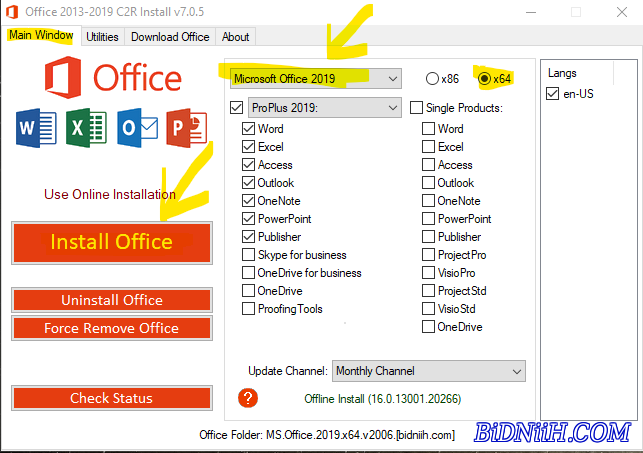Click the Word application logo icon
The height and width of the screenshot is (453, 643).
pyautogui.click(x=36, y=128)
